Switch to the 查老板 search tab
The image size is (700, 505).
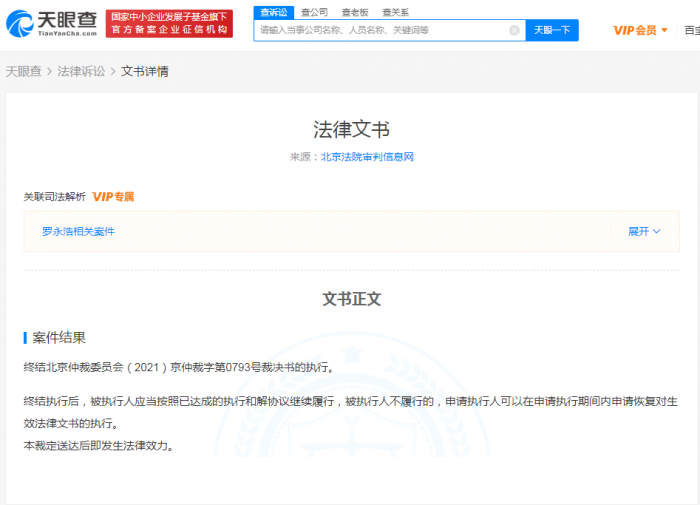point(355,12)
